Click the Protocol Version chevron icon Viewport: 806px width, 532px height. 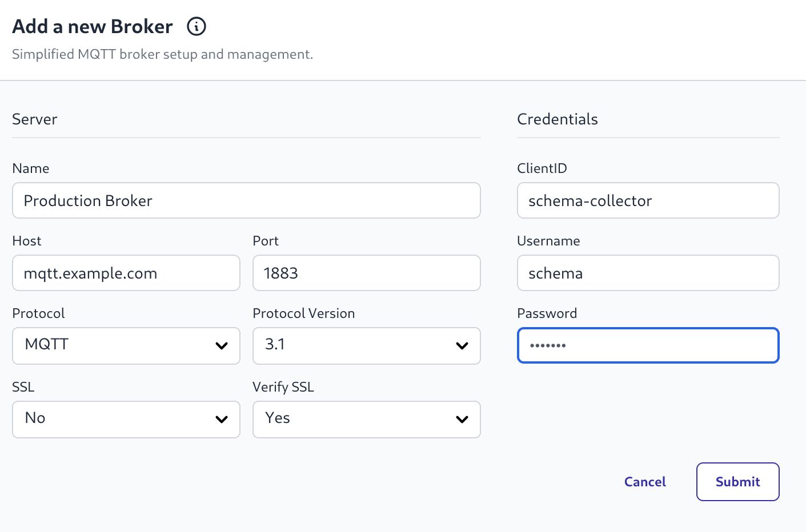(462, 346)
